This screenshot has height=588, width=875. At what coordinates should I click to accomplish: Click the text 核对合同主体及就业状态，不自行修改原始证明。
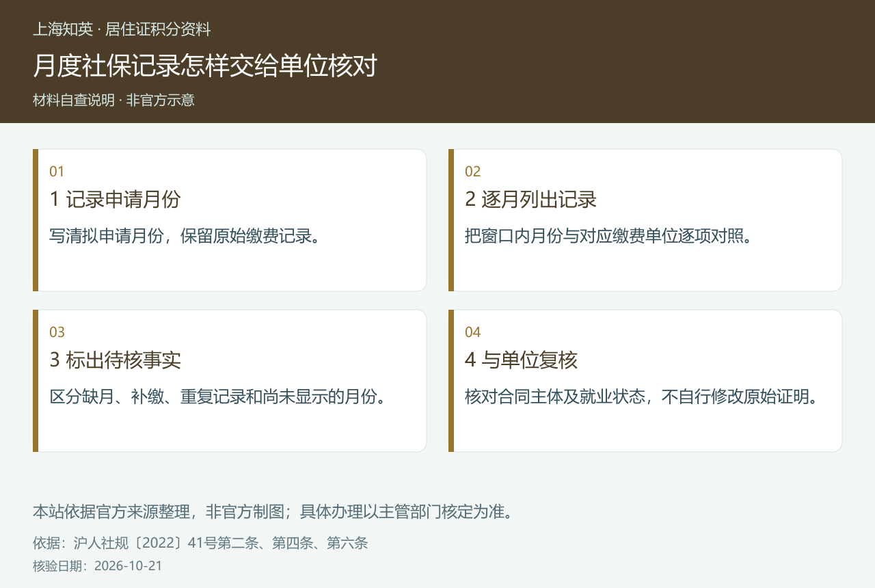[x=641, y=397]
